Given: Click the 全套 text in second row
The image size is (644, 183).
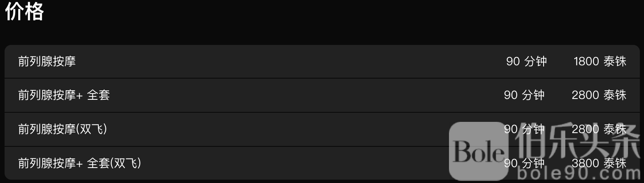Looking at the screenshot, I should 98,96.
